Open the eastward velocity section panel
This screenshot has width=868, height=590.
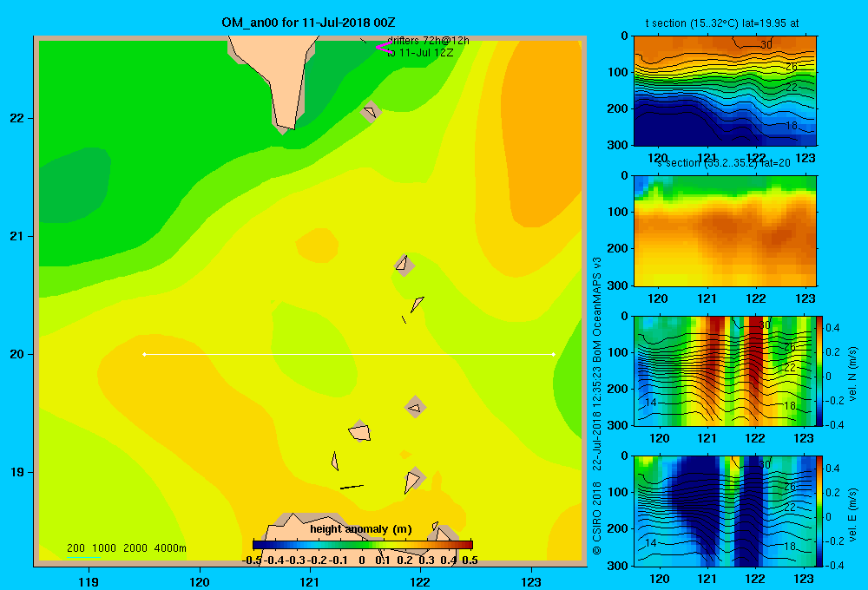(725, 511)
